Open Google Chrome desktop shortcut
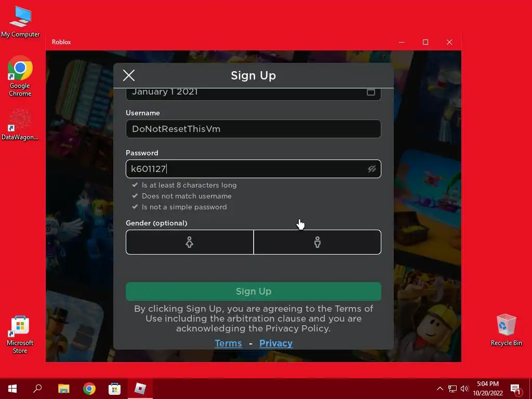 (20, 76)
